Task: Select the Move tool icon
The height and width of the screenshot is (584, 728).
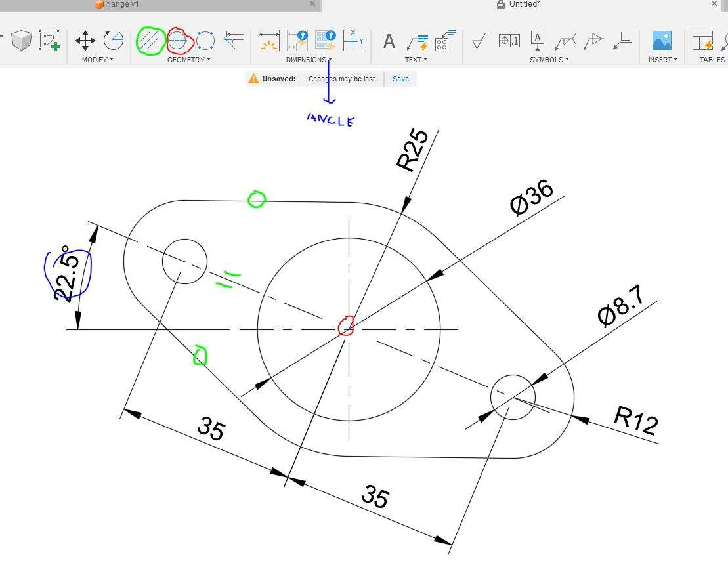Action: (85, 41)
